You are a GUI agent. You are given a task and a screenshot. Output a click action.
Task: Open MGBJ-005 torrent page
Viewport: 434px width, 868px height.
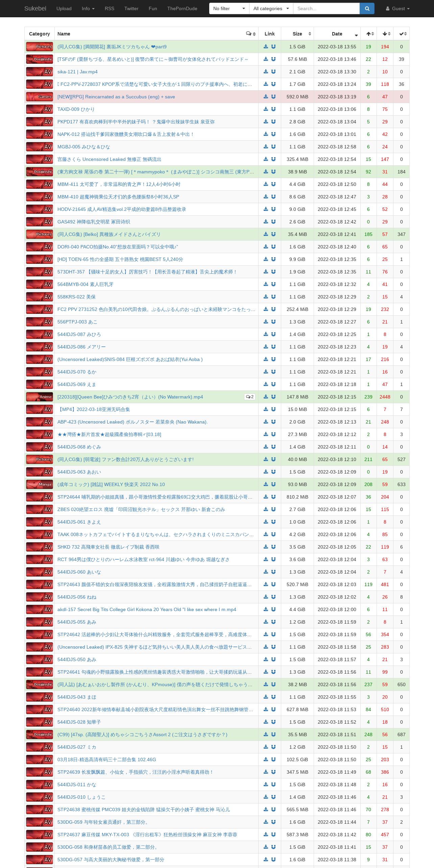click(84, 147)
